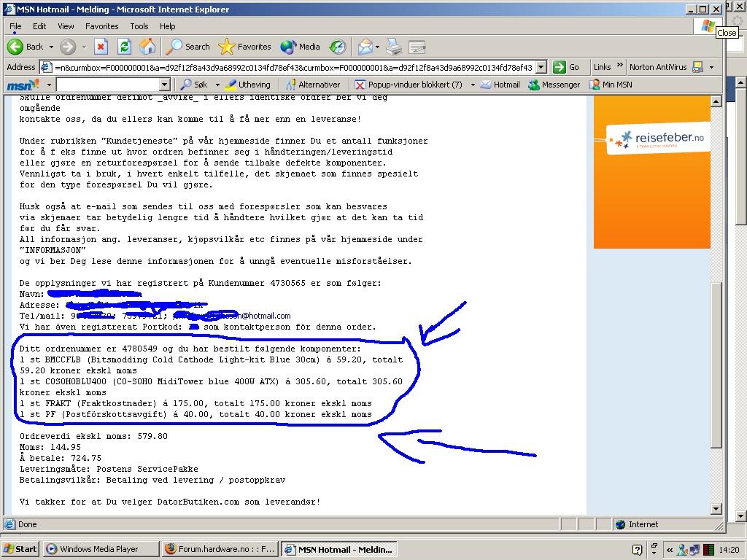Click the Internet security zone indicator
747x560 pixels.
click(x=637, y=524)
